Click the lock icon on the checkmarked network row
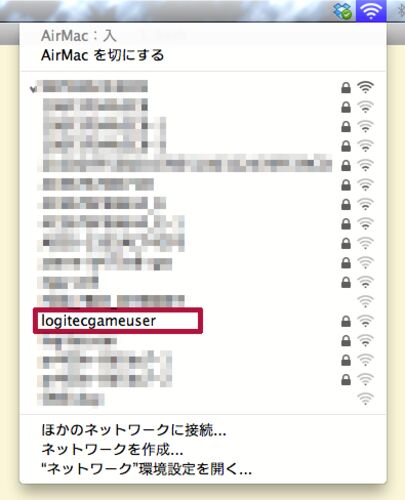 click(346, 88)
